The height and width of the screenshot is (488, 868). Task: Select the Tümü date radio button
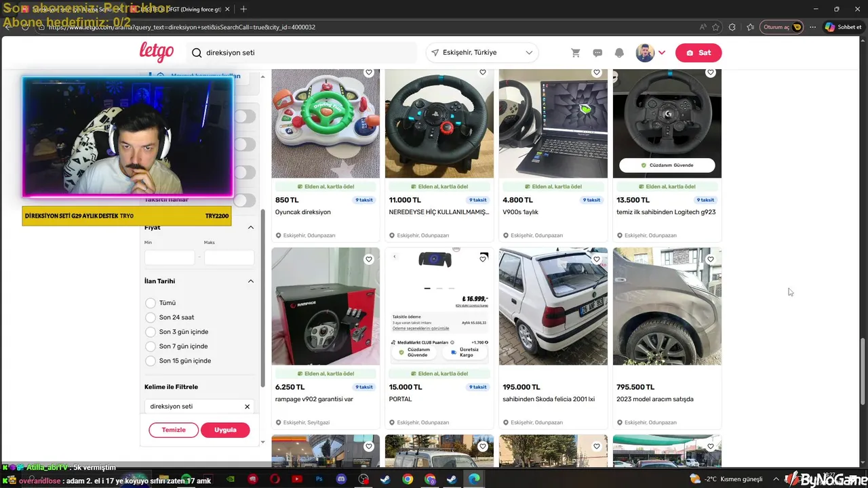[151, 303]
